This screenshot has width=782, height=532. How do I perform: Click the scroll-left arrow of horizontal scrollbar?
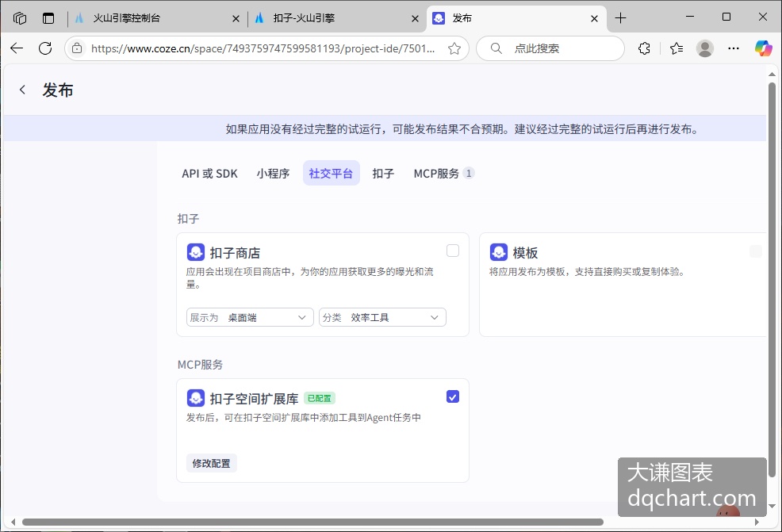(x=13, y=522)
